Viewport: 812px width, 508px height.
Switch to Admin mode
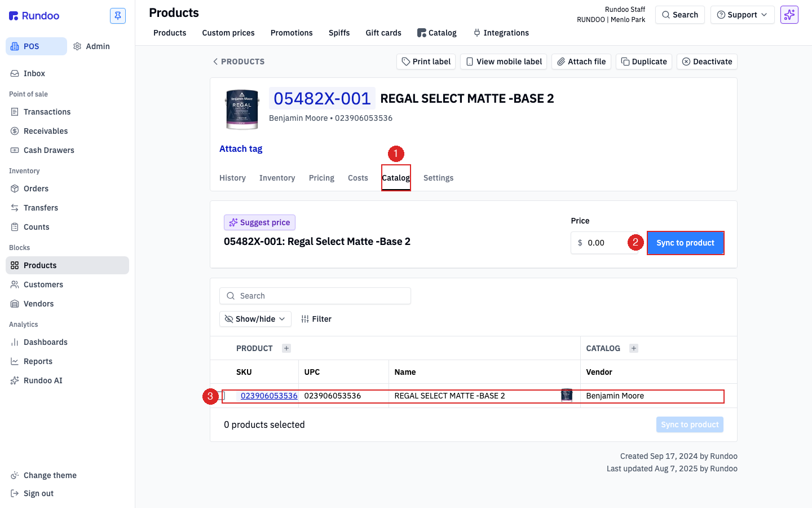coord(92,46)
